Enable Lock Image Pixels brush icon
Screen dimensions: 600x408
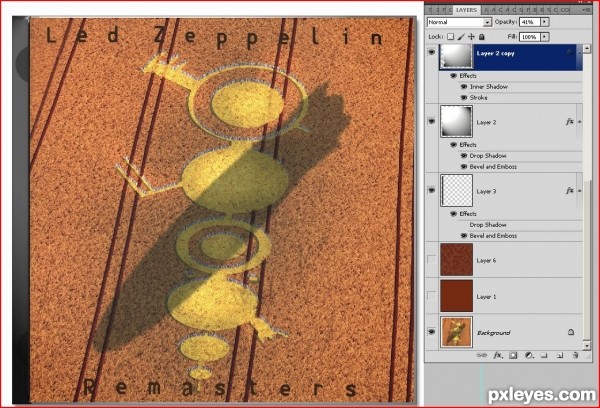point(461,37)
